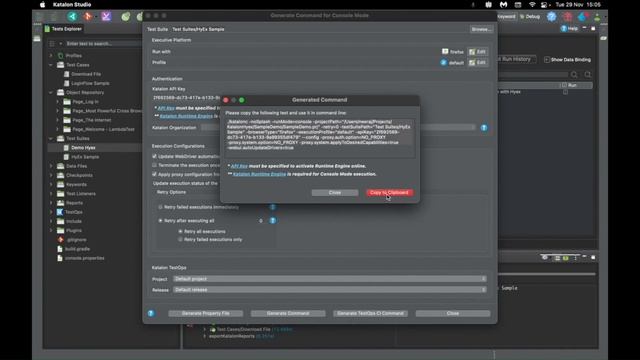The image size is (640, 360).
Task: Open Katalon Runtime Engine link in Generated Command dialog
Action: (259, 174)
